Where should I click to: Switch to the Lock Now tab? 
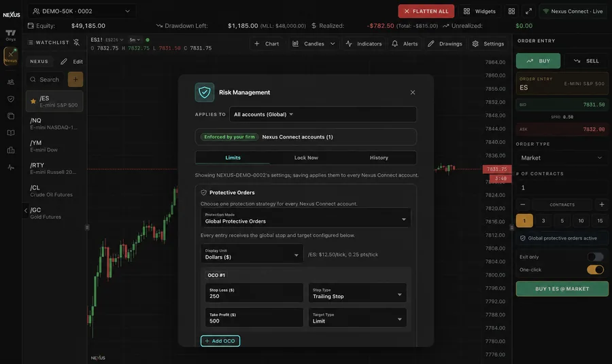[306, 158]
